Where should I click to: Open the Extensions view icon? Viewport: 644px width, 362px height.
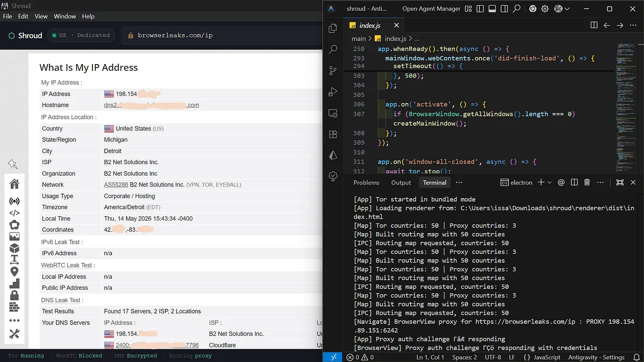pos(333,134)
